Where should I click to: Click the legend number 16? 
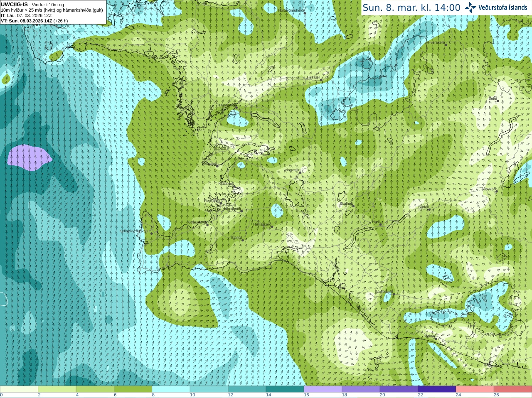pyautogui.click(x=307, y=395)
